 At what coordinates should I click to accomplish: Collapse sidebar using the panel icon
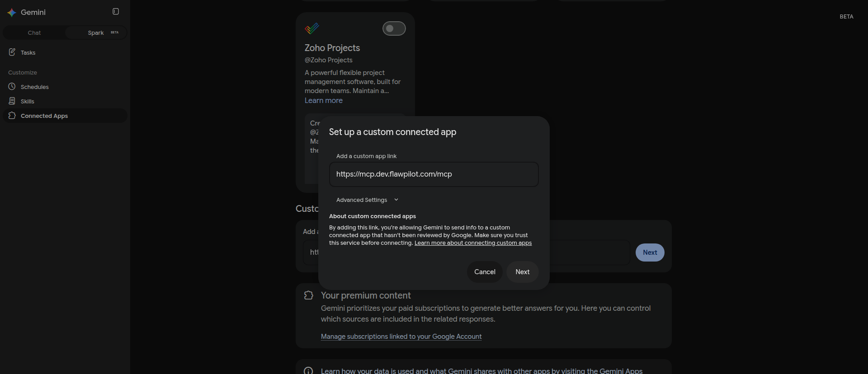click(116, 12)
